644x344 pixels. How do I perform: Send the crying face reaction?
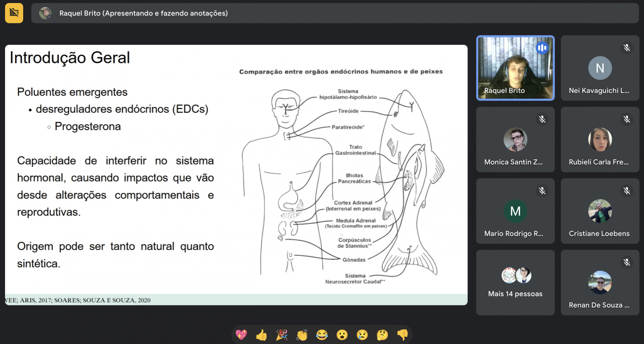[362, 335]
